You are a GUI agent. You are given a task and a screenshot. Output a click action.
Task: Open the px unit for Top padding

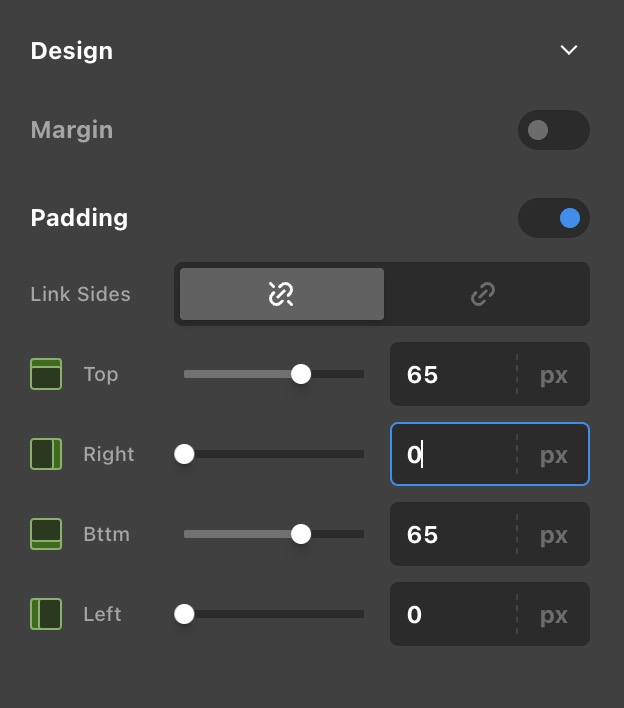click(553, 375)
